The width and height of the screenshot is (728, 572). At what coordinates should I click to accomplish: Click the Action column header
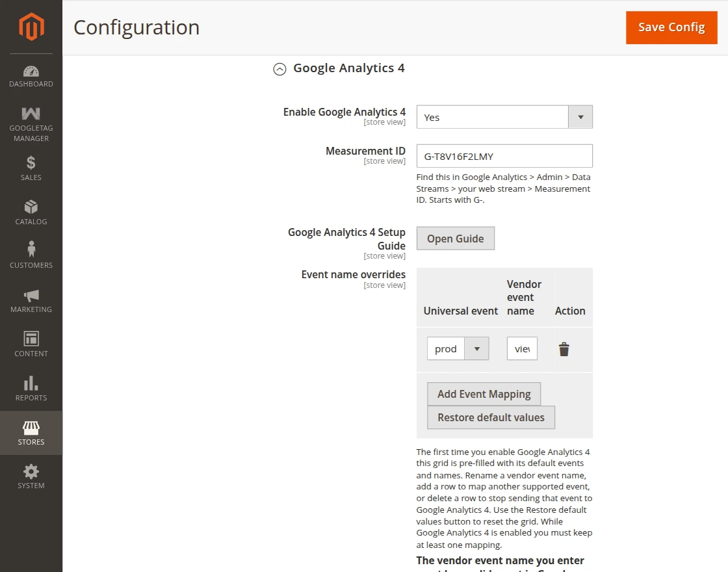[570, 311]
